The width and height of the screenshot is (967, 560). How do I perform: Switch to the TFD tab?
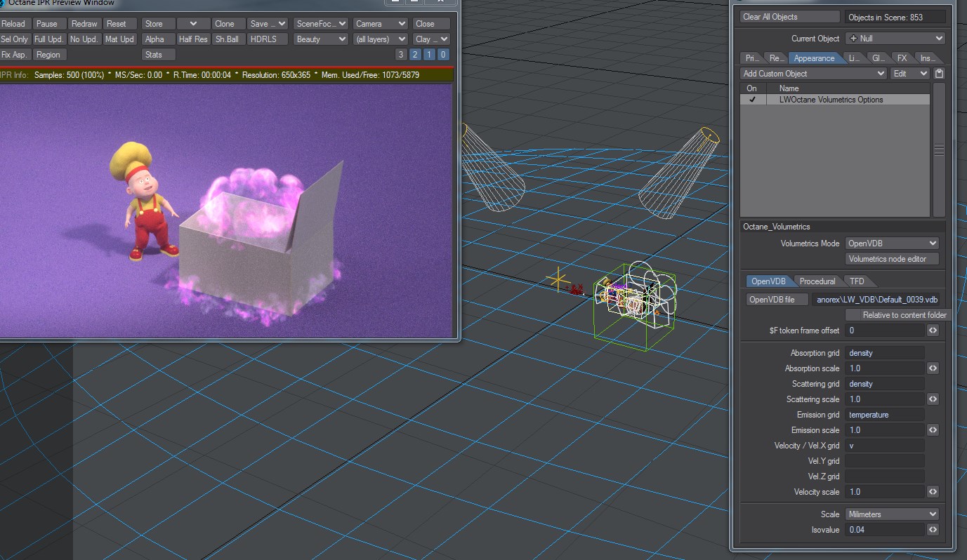click(857, 281)
